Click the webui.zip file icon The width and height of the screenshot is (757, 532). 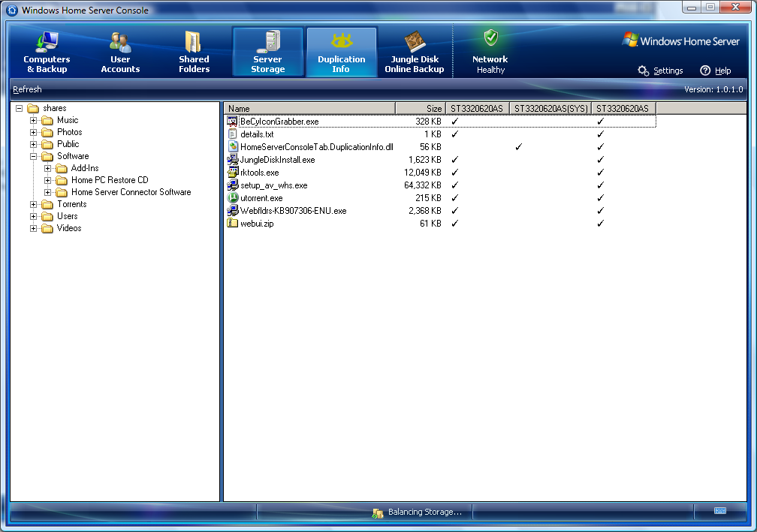pyautogui.click(x=233, y=224)
